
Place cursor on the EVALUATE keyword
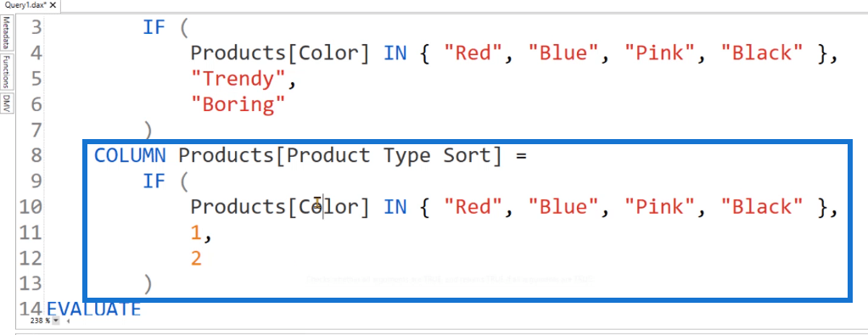94,309
